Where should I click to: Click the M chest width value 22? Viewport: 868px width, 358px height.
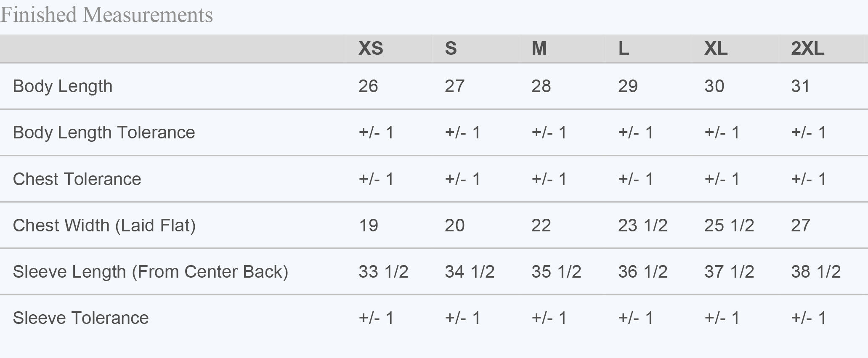tap(541, 225)
